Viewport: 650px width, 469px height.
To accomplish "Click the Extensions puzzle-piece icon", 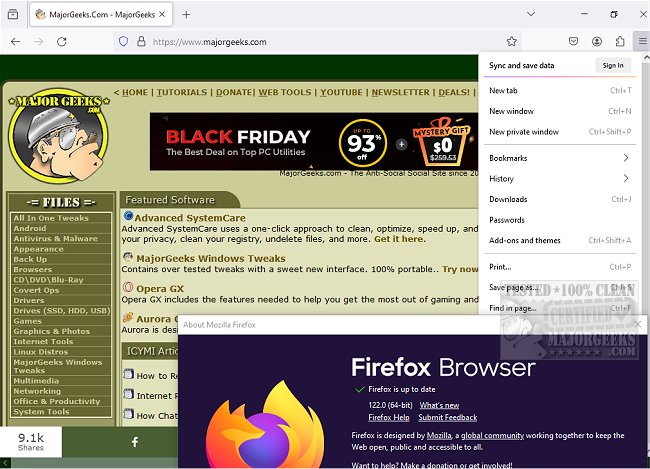I will pos(619,42).
